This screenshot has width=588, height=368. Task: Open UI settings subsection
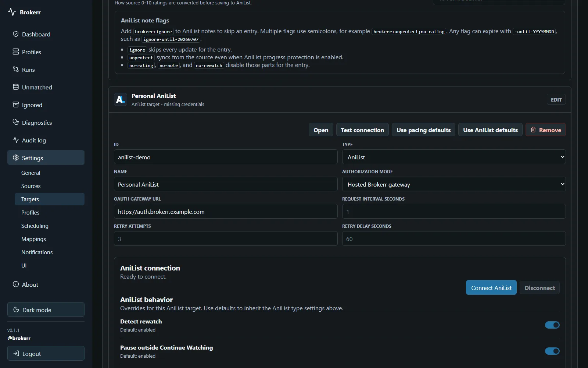50,265
